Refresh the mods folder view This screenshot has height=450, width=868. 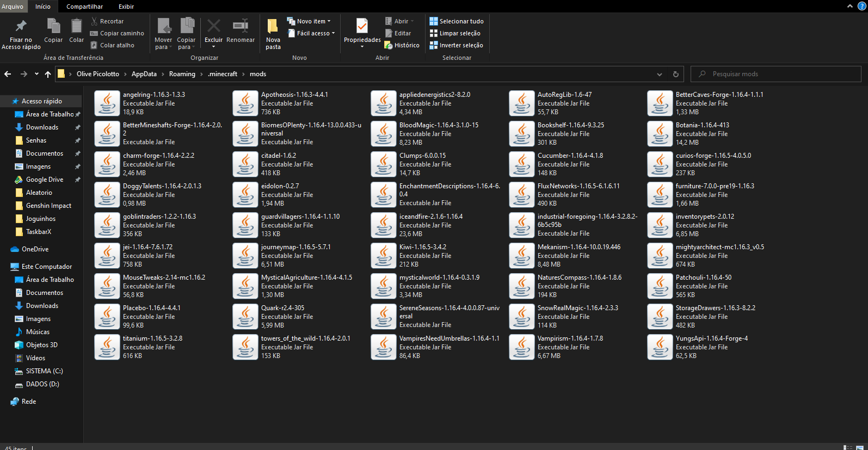click(676, 74)
